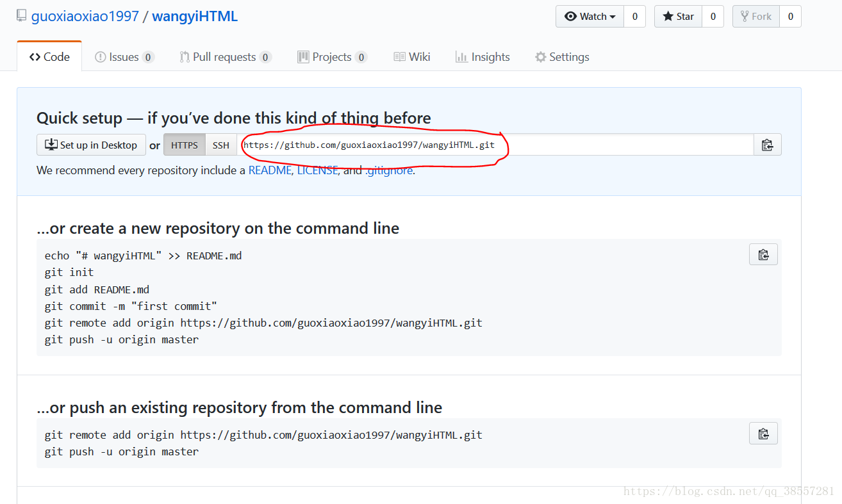Copy the create new repository commands

pyautogui.click(x=763, y=254)
